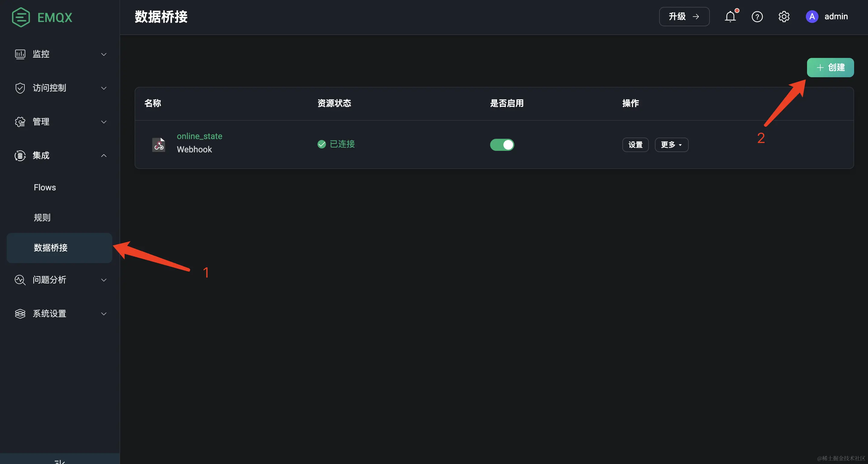Screen dimensions: 868x464
Task: Click the help question mark icon
Action: pos(757,17)
